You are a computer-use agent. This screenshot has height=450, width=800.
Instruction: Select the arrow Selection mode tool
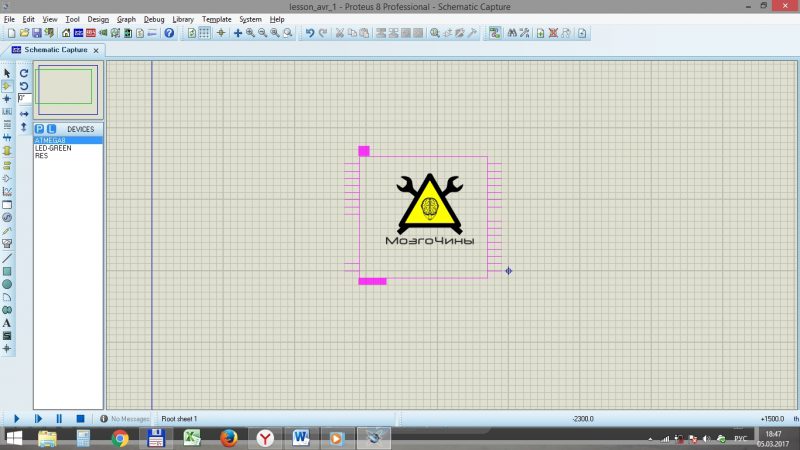(7, 73)
